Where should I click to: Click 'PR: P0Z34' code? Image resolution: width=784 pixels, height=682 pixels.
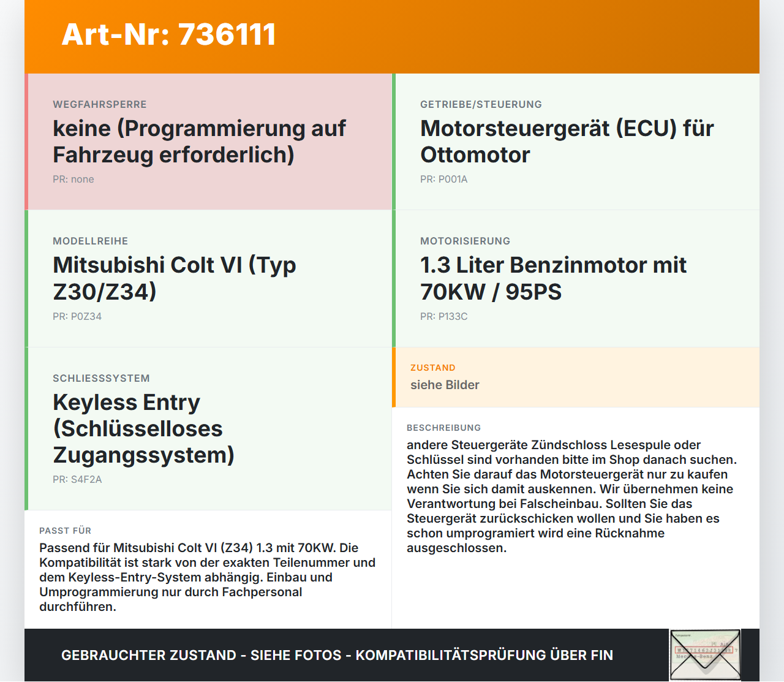[77, 317]
